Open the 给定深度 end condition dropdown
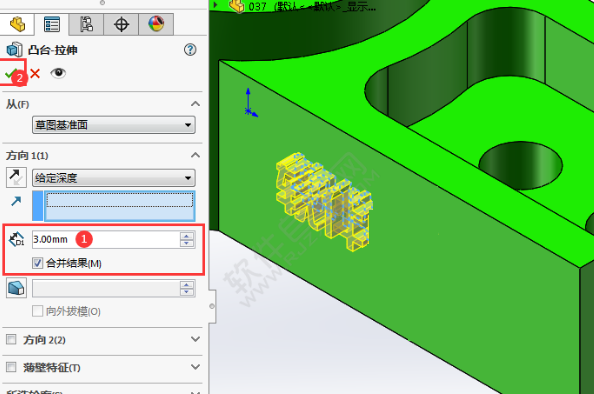Screen dimensions: 594x394 tap(114, 178)
